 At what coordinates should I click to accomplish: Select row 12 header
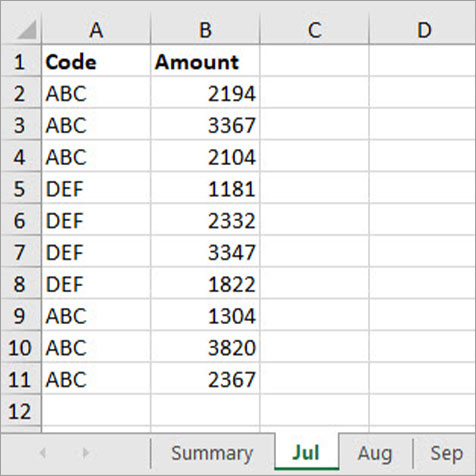(20, 410)
